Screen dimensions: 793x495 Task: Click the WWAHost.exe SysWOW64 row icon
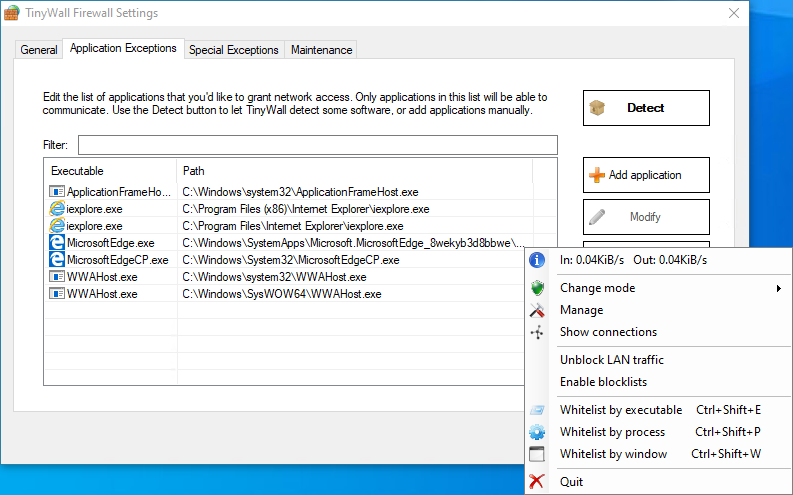click(x=57, y=293)
